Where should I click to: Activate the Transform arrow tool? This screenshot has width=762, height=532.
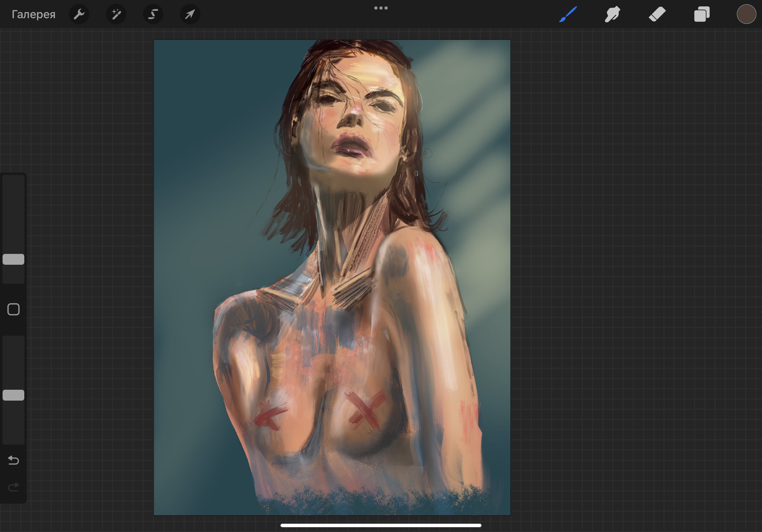click(190, 14)
